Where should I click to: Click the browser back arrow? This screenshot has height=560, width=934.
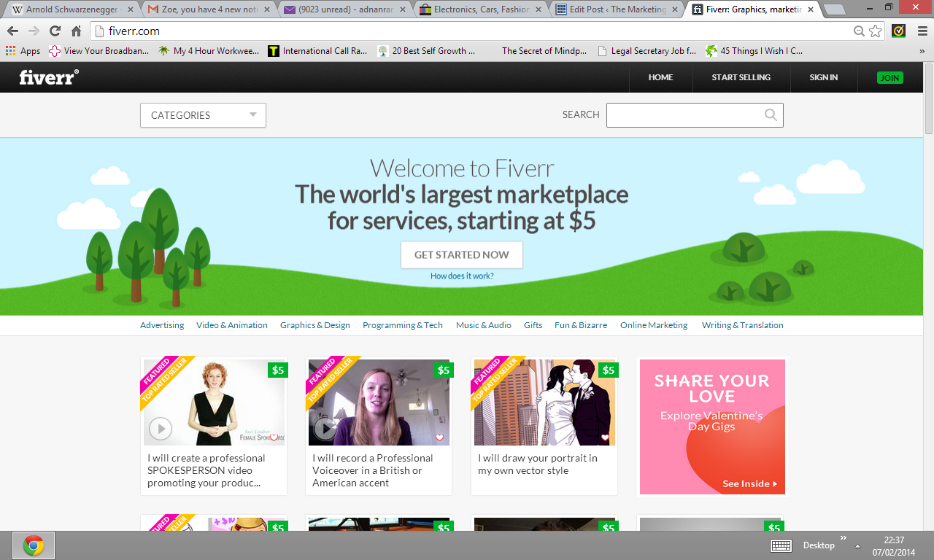(12, 31)
